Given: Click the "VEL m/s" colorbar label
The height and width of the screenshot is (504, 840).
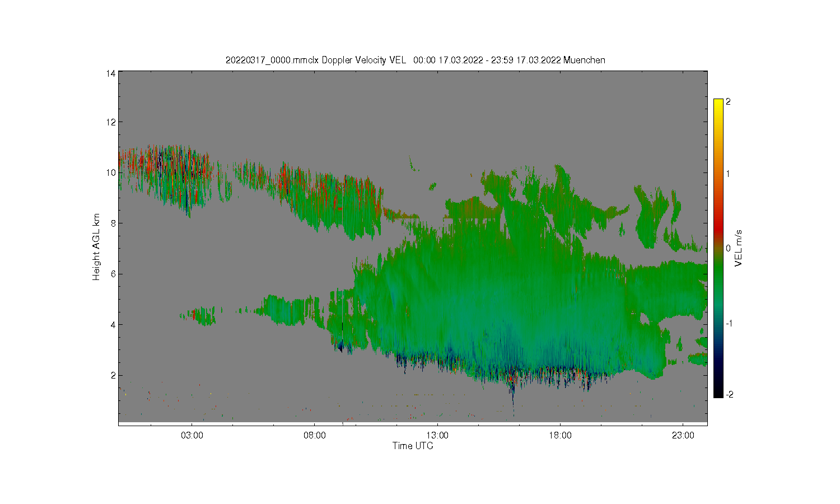Looking at the screenshot, I should (x=739, y=248).
